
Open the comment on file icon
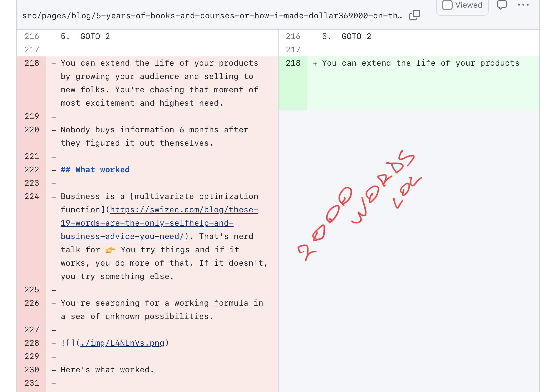pyautogui.click(x=502, y=5)
